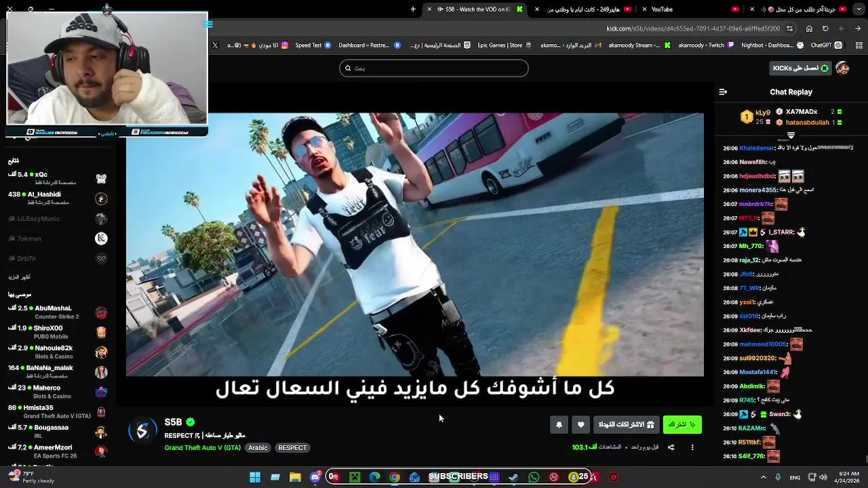Open Bougassaa recommended channel
The image size is (868, 488).
pyautogui.click(x=58, y=431)
